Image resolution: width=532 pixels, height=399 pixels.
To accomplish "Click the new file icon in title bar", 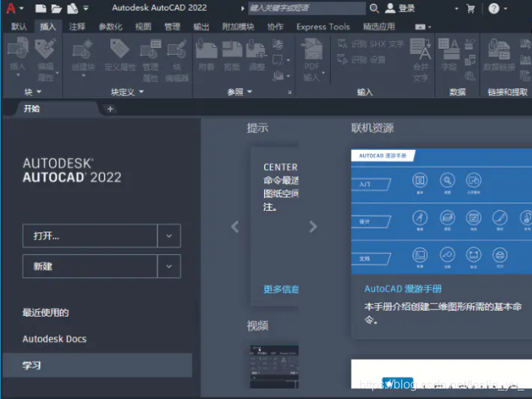I will (x=40, y=8).
